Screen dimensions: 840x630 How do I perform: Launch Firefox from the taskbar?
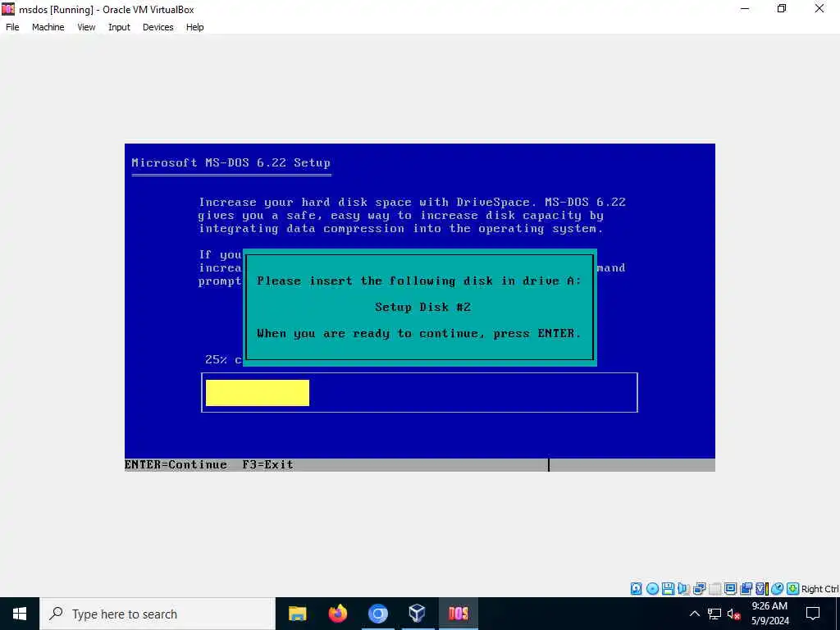pyautogui.click(x=337, y=614)
